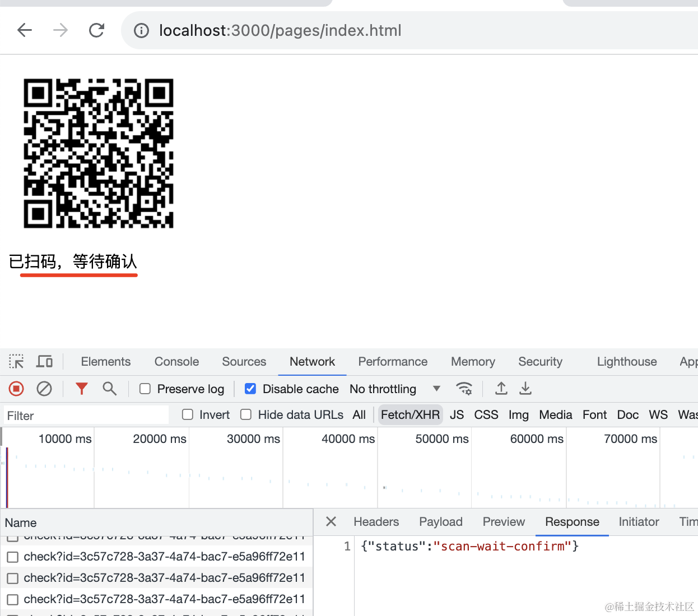
Task: Import HAR file using upload icon
Action: [x=501, y=389]
